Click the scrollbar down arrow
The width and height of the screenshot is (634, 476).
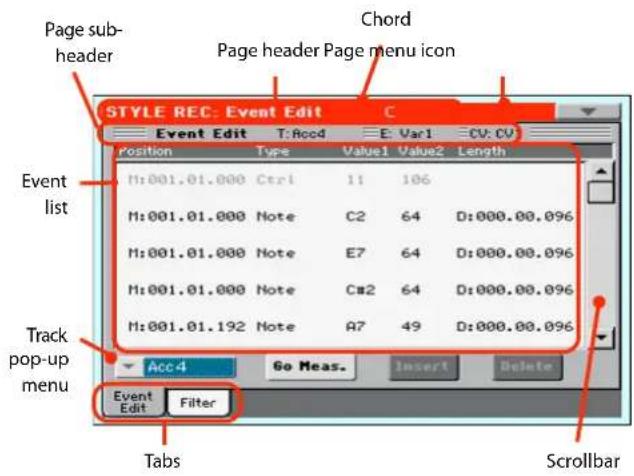point(602,337)
